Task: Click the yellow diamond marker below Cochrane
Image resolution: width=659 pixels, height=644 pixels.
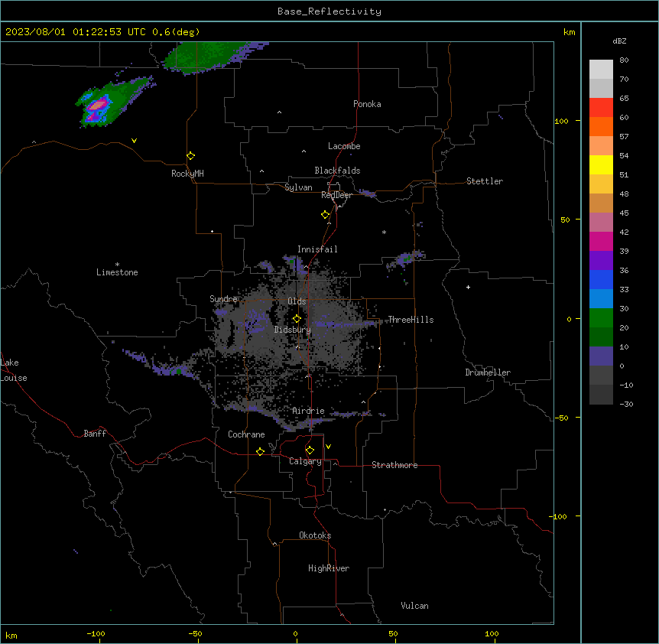Action: coord(260,451)
